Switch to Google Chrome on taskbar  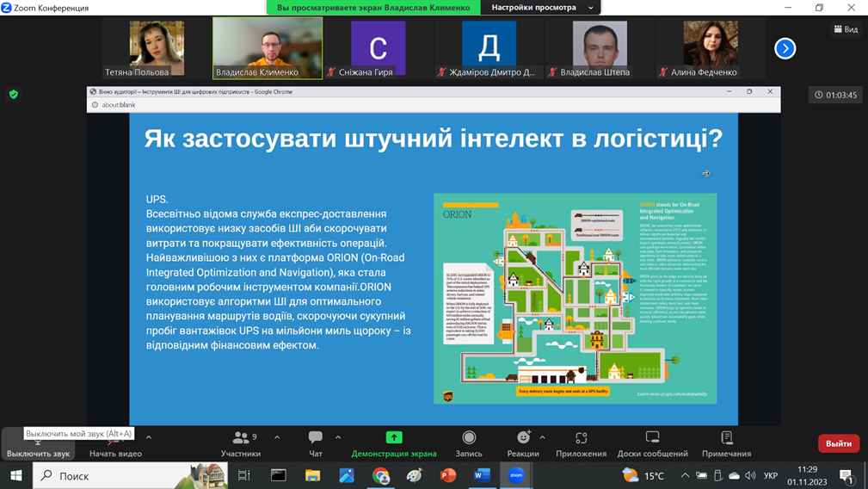pyautogui.click(x=381, y=476)
